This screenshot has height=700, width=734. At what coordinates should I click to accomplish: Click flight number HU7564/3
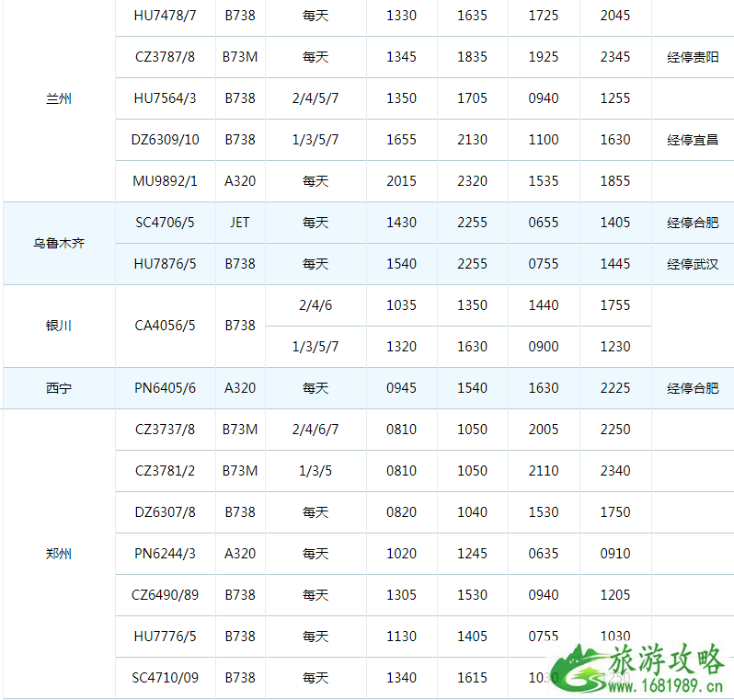click(x=165, y=98)
